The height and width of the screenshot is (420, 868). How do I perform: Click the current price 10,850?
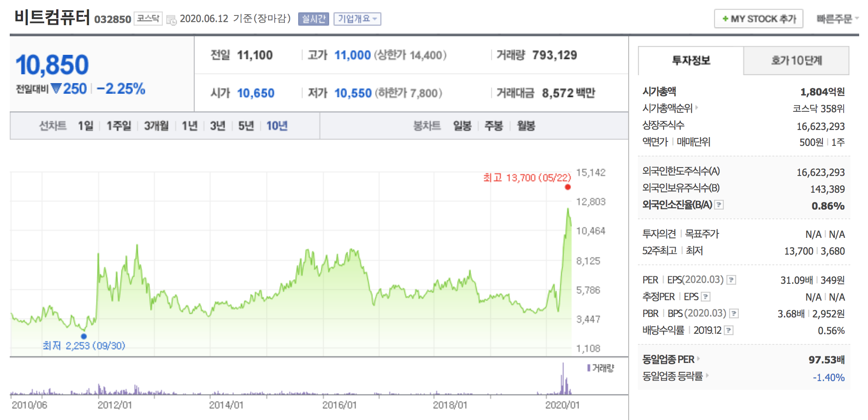click(52, 65)
